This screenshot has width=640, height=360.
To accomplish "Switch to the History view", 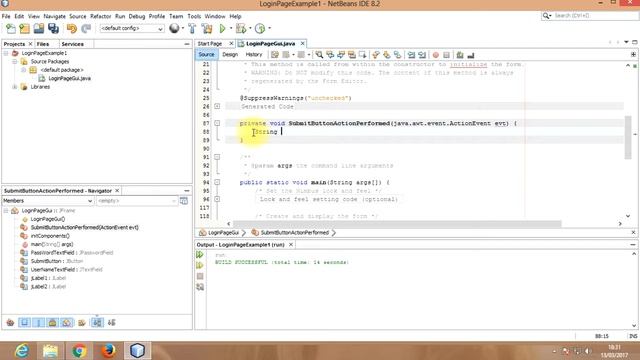I will [x=253, y=55].
